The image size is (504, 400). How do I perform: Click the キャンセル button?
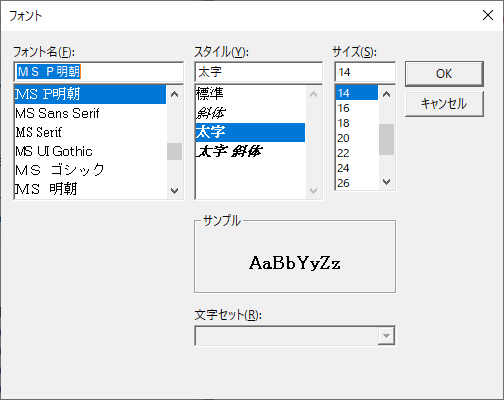[x=444, y=104]
